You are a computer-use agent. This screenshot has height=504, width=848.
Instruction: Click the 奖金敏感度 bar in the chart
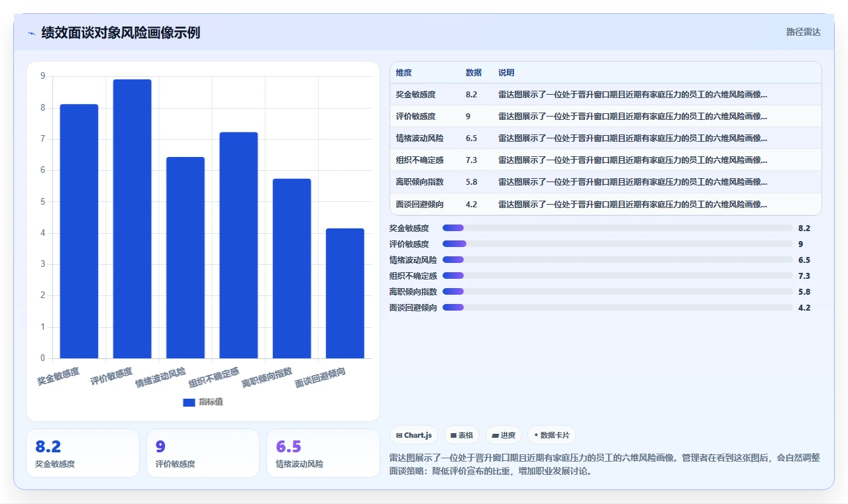tap(79, 231)
